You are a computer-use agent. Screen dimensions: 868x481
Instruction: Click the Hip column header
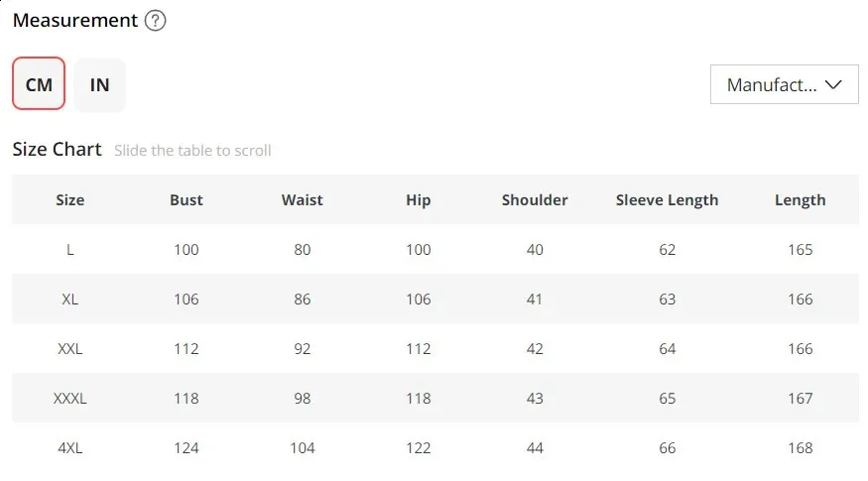418,199
